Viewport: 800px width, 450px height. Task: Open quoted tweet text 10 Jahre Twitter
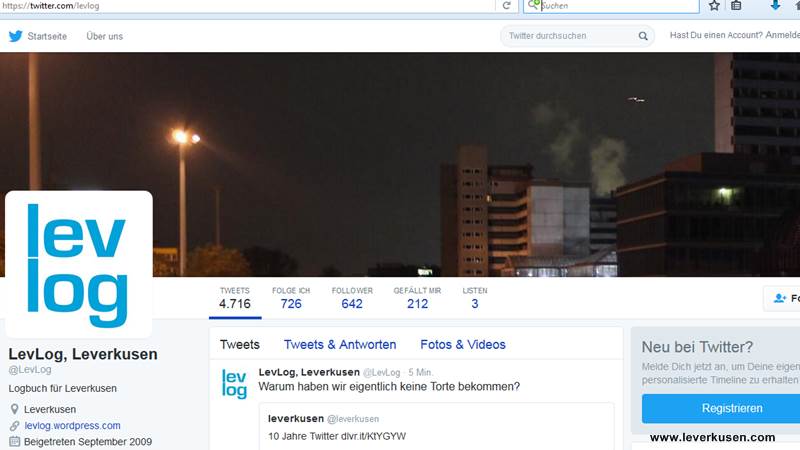pyautogui.click(x=337, y=436)
